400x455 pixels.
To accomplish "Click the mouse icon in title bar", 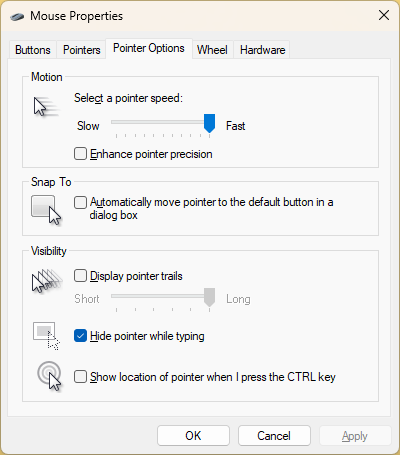I will 17,16.
